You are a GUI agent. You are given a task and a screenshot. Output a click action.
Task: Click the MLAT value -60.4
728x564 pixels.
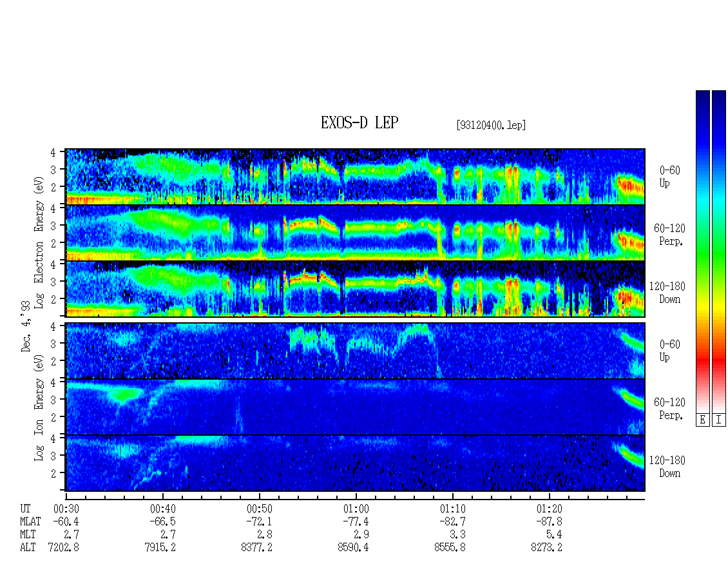click(66, 521)
